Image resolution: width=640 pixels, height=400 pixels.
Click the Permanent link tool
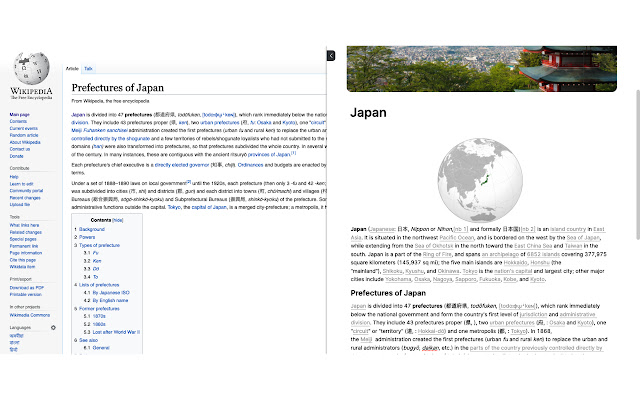(x=24, y=246)
